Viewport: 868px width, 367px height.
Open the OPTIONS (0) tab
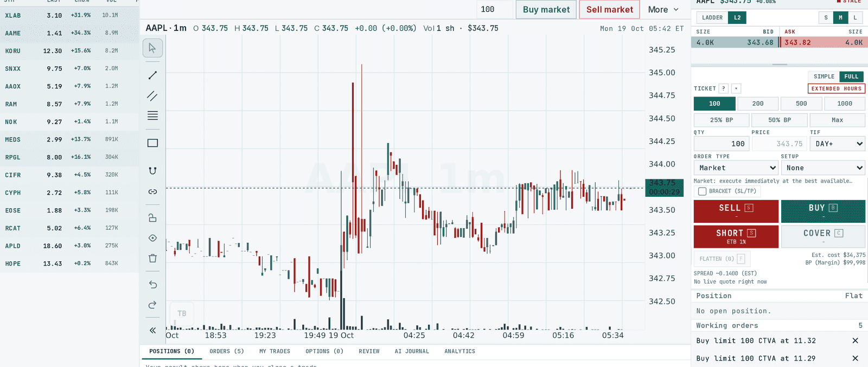[324, 351]
